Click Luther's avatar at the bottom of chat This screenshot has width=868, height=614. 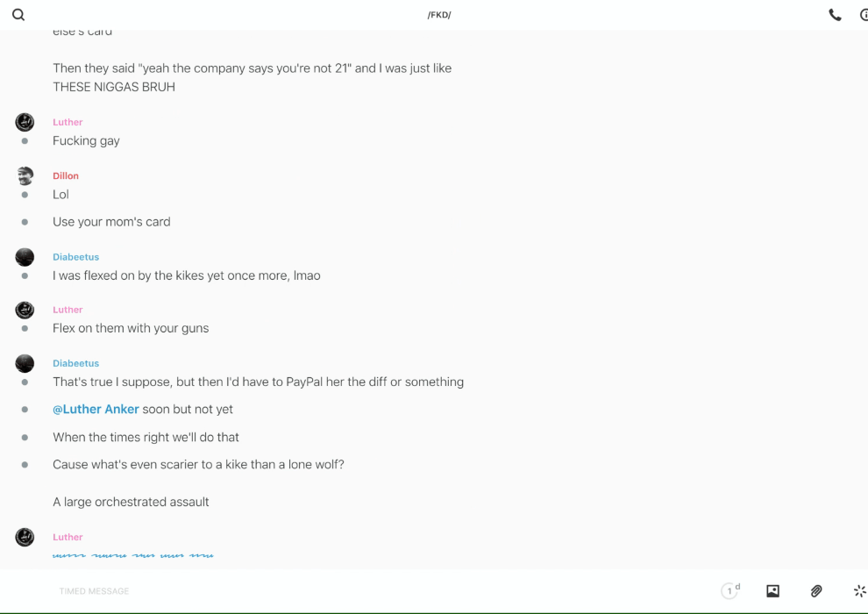25,537
